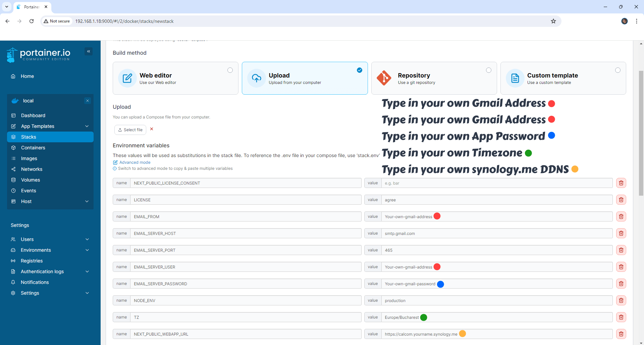
Task: Edit the EMAIL_SERVER_PORT value field
Action: click(497, 250)
